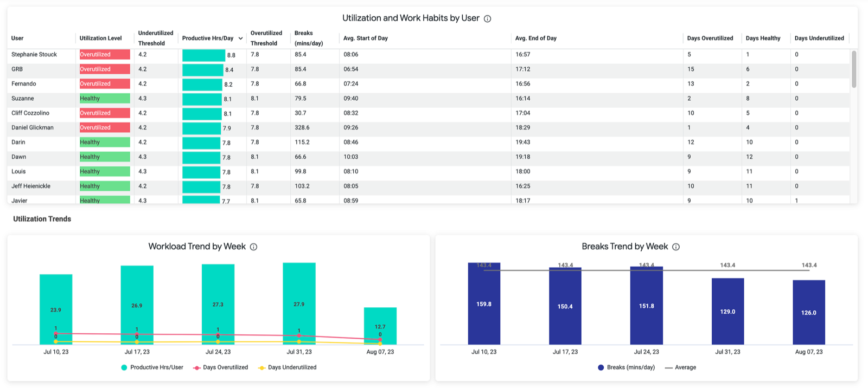Click Healthy badge in Suzanne row
This screenshot has width=868, height=388.
(105, 99)
